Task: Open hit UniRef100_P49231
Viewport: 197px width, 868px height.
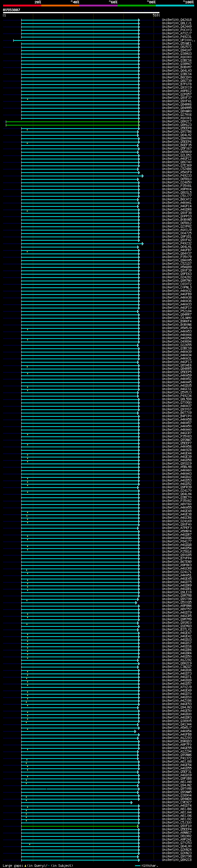Action: point(176,37)
